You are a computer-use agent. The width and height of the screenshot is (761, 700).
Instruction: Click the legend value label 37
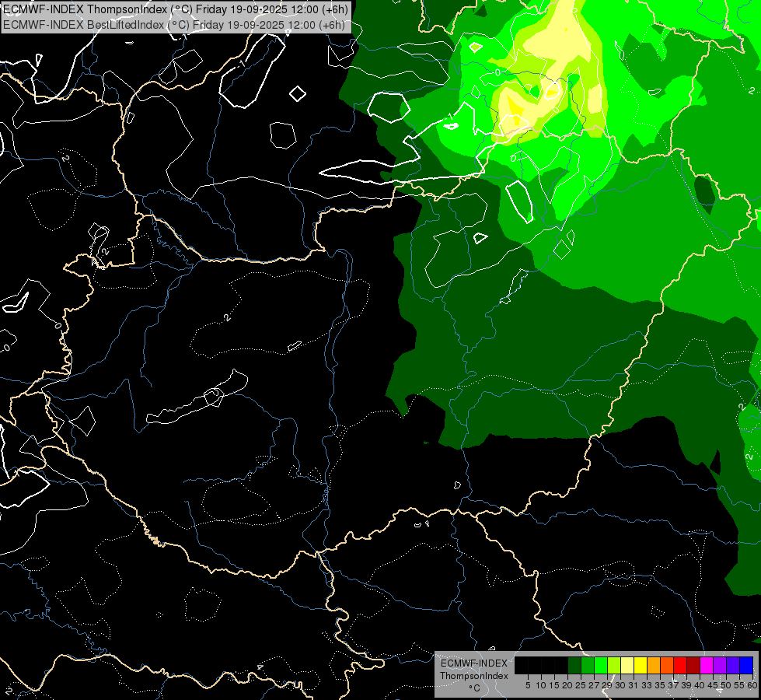pos(673,685)
